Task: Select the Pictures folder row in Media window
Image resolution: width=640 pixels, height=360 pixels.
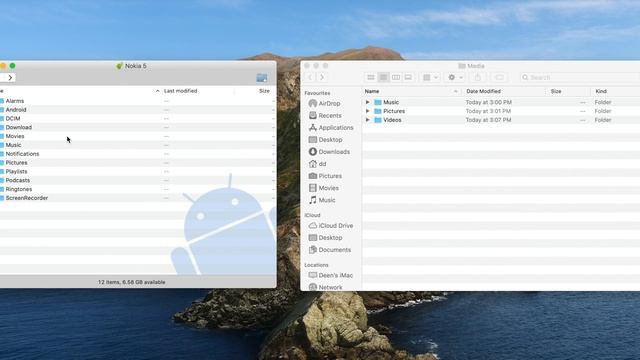Action: pyautogui.click(x=501, y=111)
